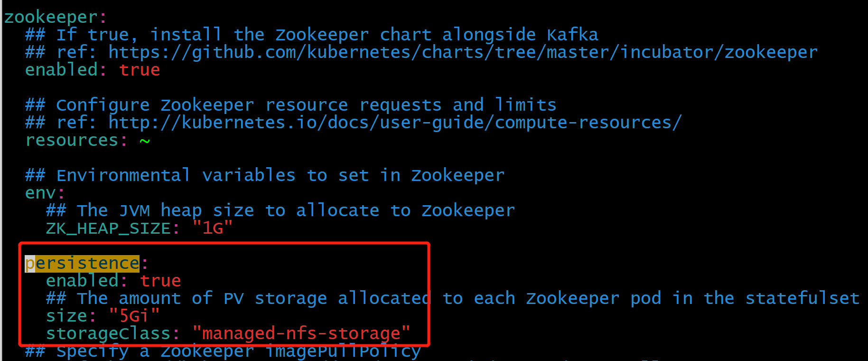Click the highlighted persistence key
This screenshot has height=361, width=868.
click(82, 263)
